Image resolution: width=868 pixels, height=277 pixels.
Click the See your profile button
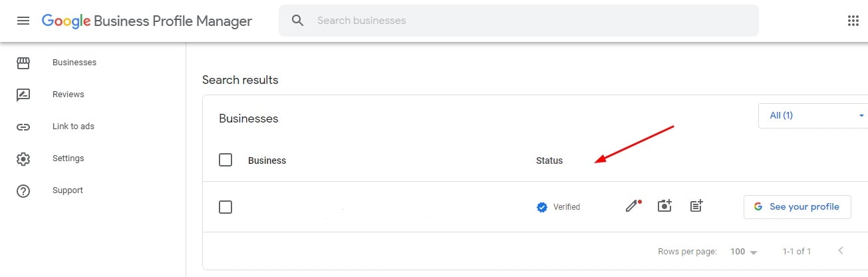point(797,206)
